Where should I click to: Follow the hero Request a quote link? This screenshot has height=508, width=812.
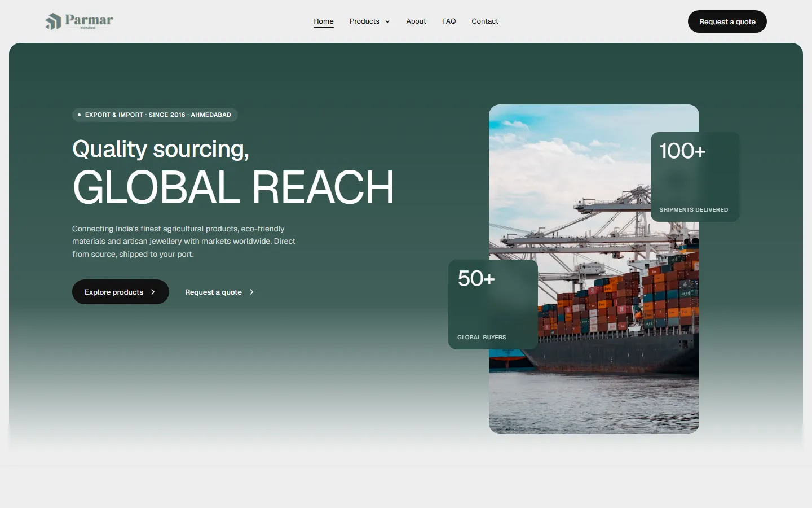click(219, 292)
